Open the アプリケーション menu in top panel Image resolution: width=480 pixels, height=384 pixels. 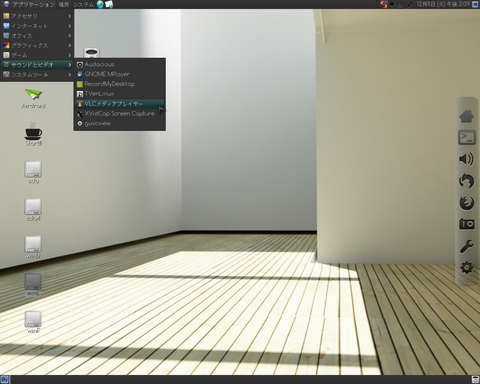[34, 4]
